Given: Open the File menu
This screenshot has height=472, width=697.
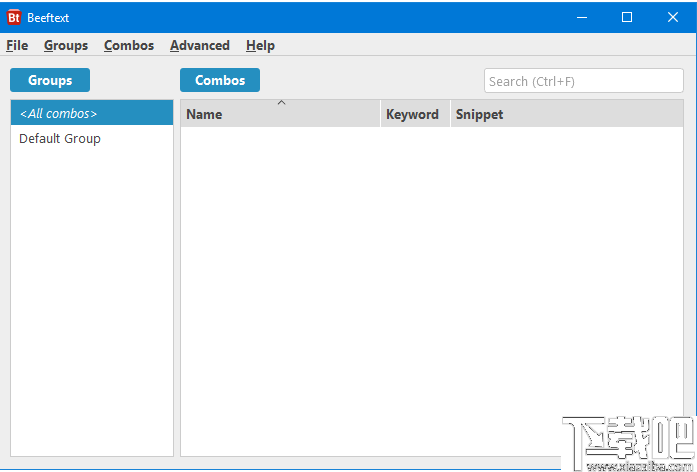Looking at the screenshot, I should click(17, 45).
